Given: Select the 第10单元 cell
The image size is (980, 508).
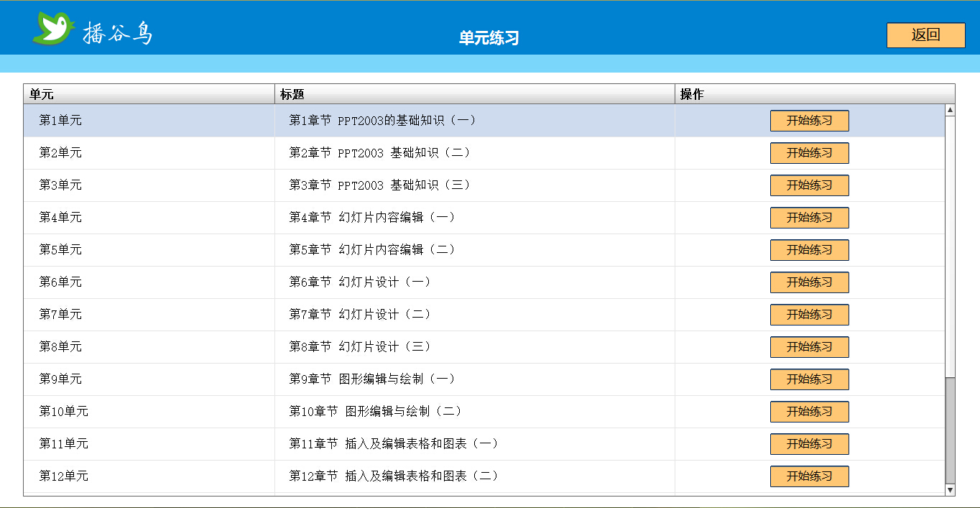Looking at the screenshot, I should point(149,412).
